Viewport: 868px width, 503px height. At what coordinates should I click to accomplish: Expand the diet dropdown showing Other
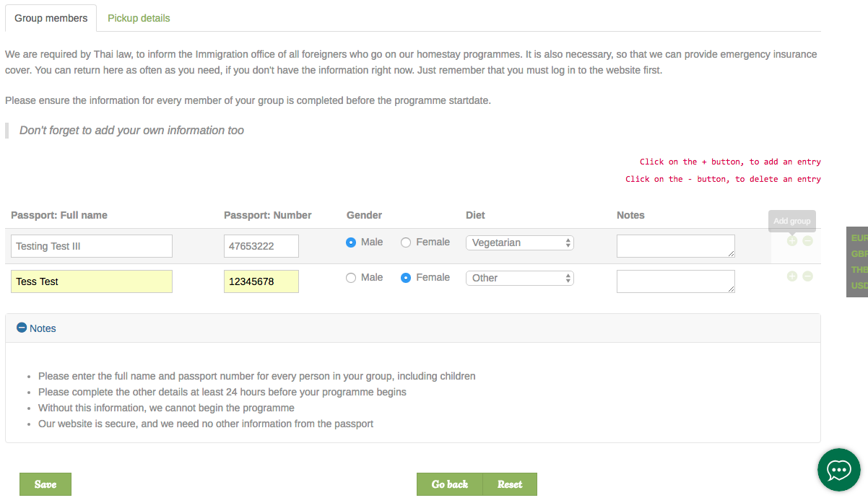pos(519,278)
